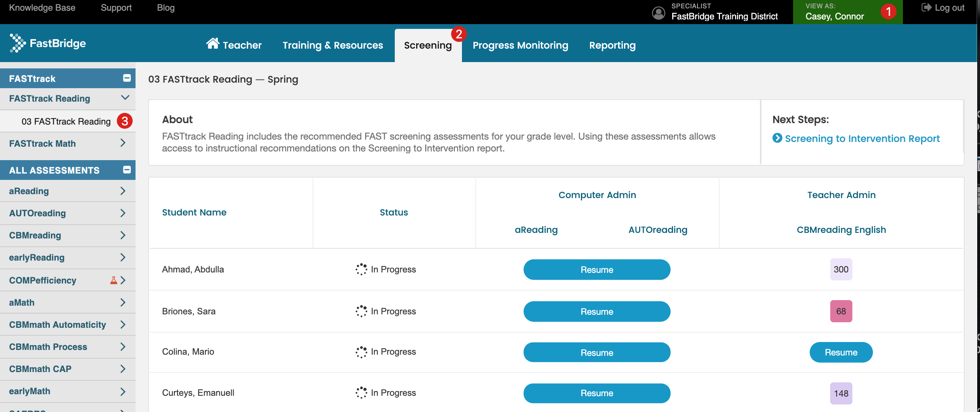Expand the earlyReading assessment item
This screenshot has height=412, width=980.
pyautogui.click(x=123, y=257)
